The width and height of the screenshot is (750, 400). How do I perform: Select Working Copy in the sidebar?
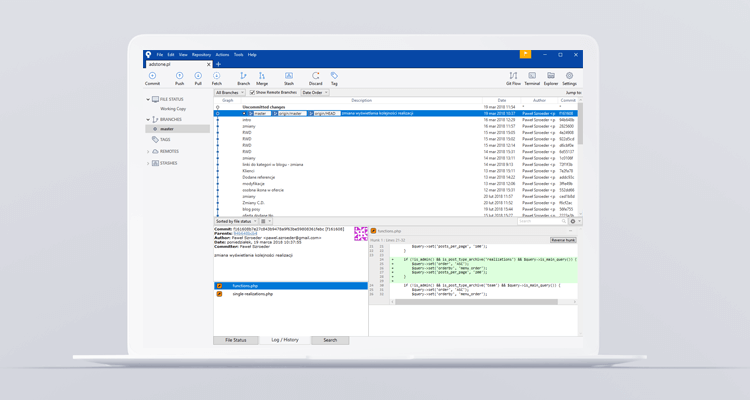click(x=173, y=109)
